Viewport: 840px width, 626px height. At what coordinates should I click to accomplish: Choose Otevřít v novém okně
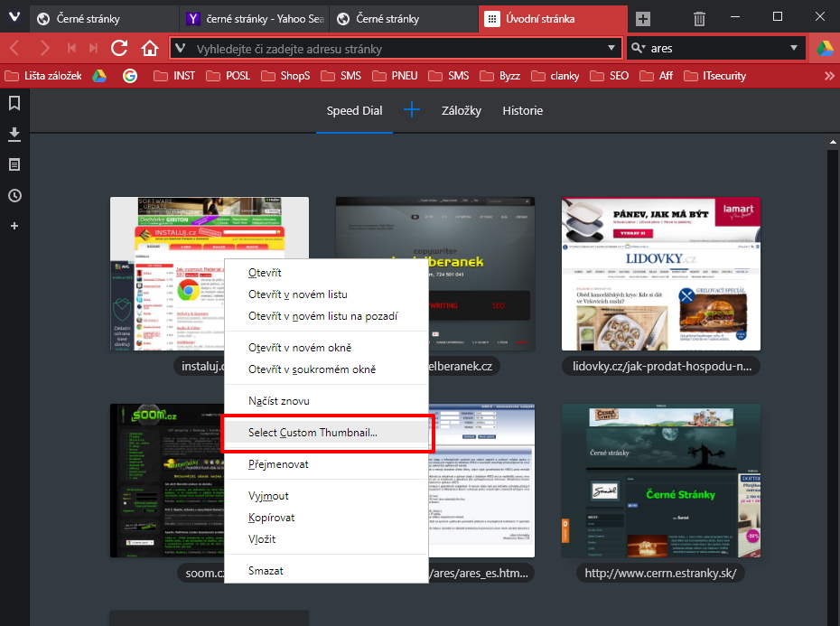[326, 347]
